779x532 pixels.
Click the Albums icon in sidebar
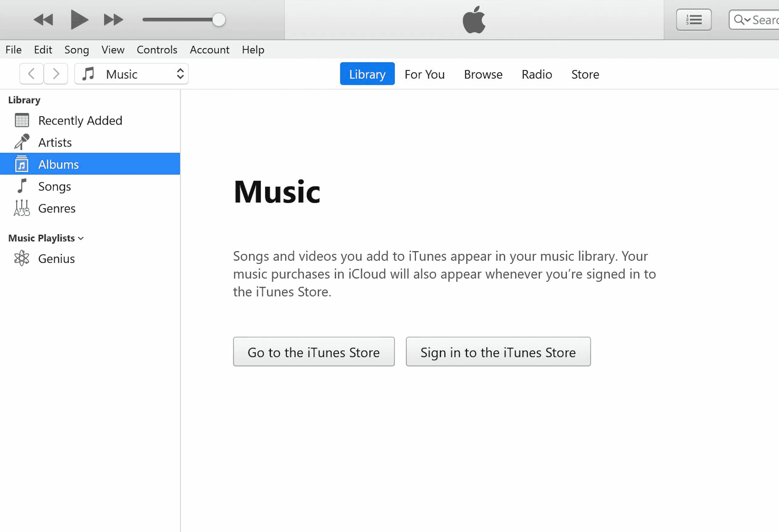21,164
